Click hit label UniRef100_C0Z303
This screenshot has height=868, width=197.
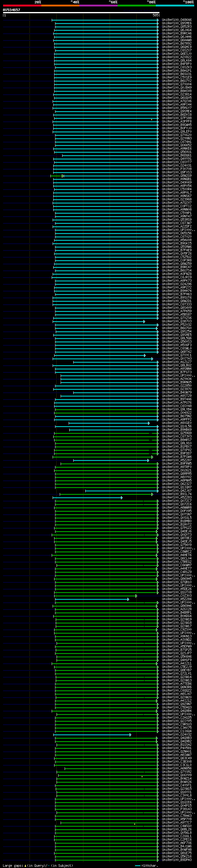point(177,595)
